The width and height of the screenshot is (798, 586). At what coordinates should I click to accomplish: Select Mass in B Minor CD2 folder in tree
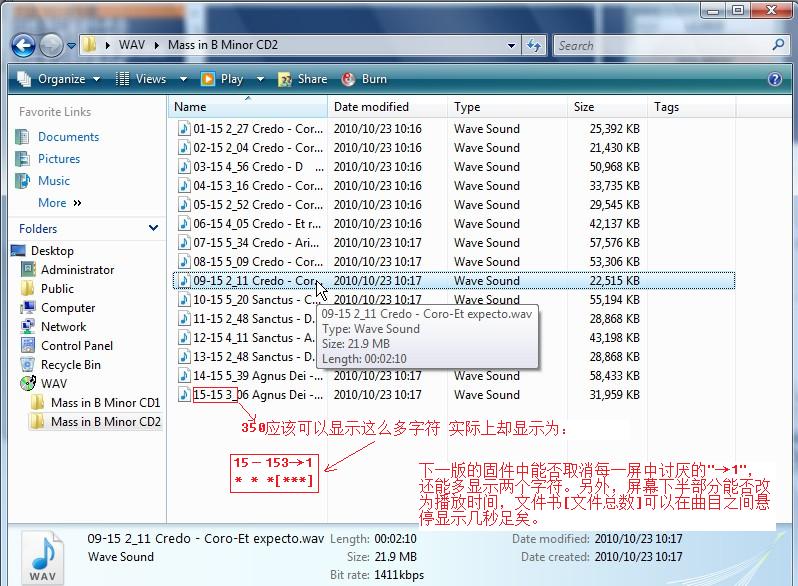[x=105, y=422]
